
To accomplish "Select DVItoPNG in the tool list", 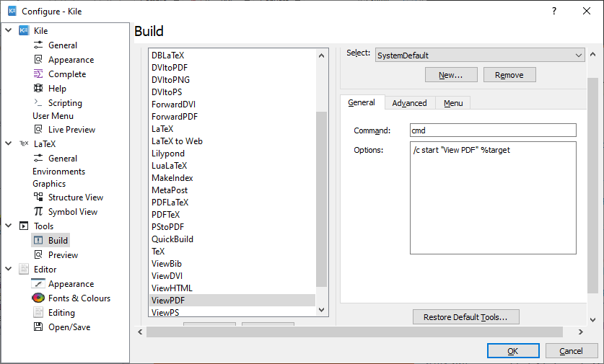I will [x=232, y=80].
